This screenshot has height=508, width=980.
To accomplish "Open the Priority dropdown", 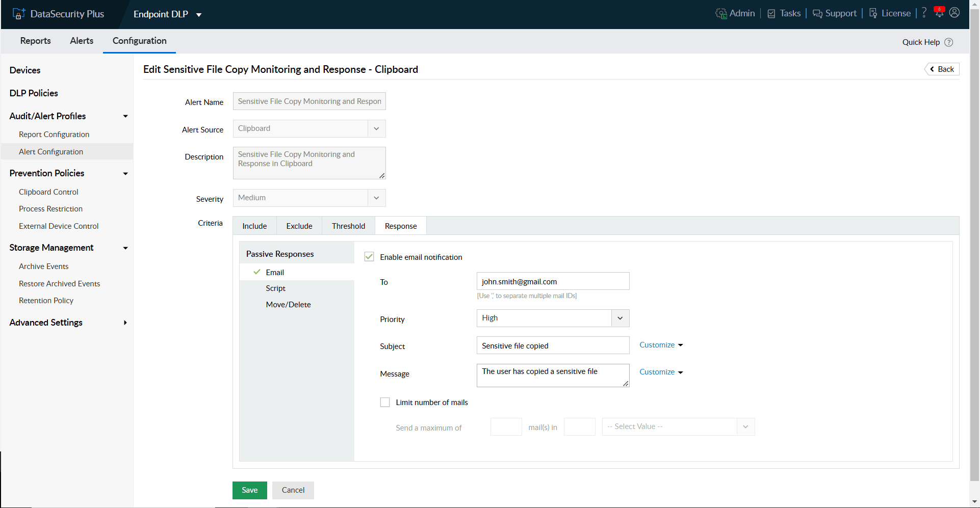I will point(553,318).
